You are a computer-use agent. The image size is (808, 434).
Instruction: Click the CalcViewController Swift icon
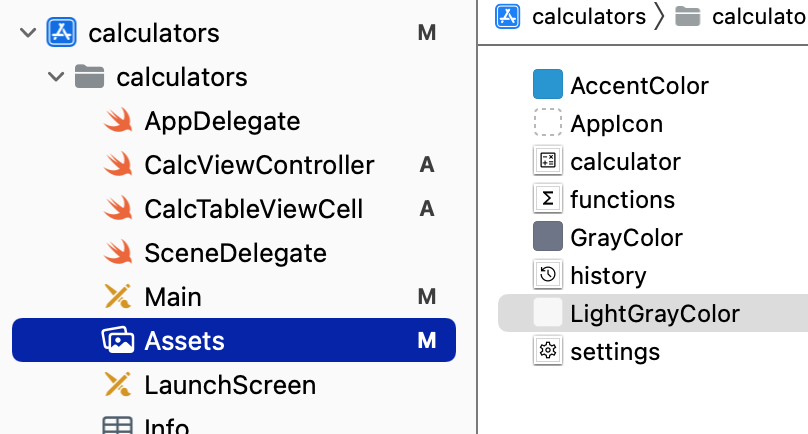pyautogui.click(x=119, y=165)
